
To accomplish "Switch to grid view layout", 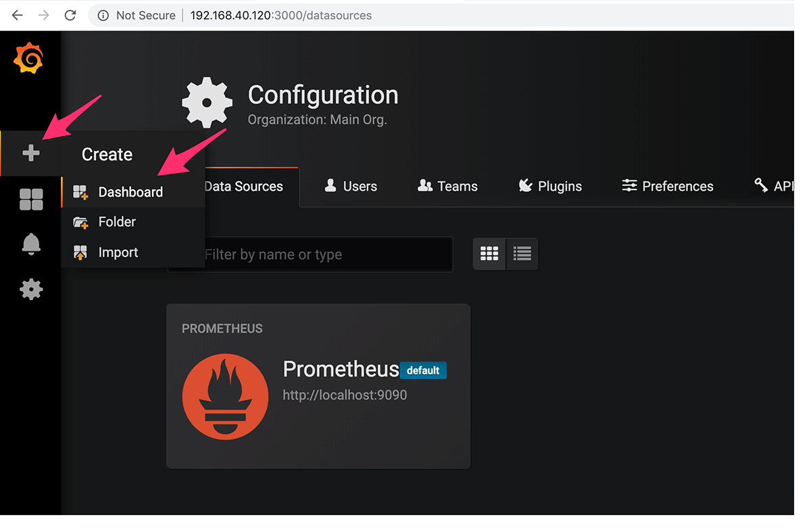I will click(489, 253).
